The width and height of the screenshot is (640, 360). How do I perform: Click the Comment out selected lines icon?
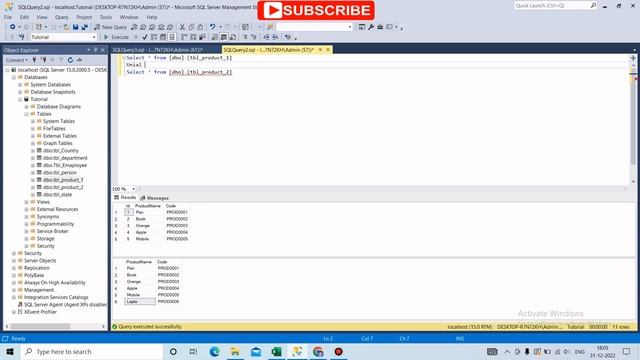(245, 37)
